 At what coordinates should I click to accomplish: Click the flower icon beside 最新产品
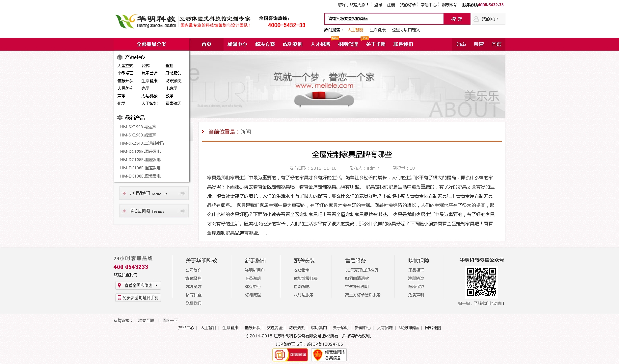coord(120,117)
